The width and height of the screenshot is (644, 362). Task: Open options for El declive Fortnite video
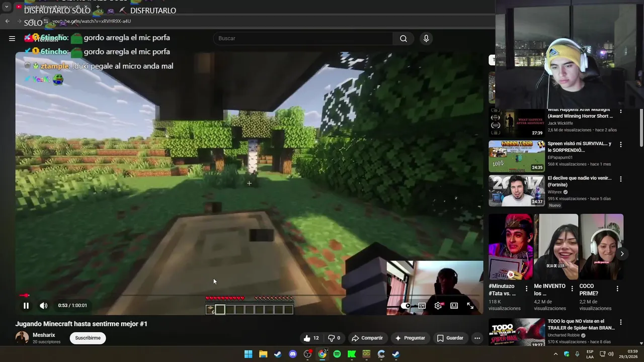coord(620,178)
